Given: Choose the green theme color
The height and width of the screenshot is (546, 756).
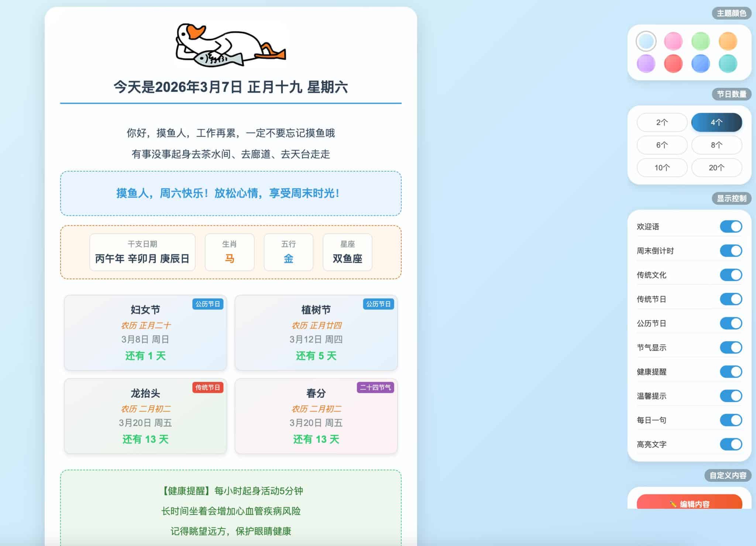Looking at the screenshot, I should (701, 41).
